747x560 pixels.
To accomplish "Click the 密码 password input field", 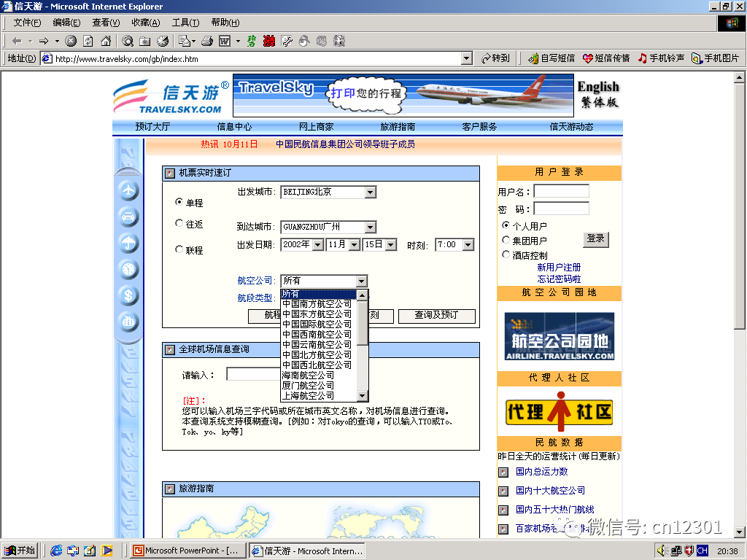I will (x=561, y=209).
